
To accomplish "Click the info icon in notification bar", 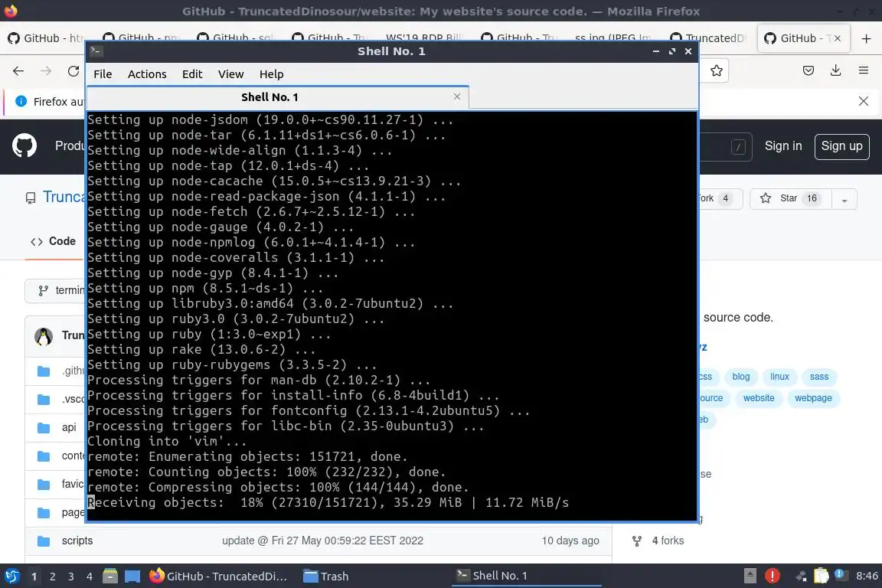I will (21, 101).
